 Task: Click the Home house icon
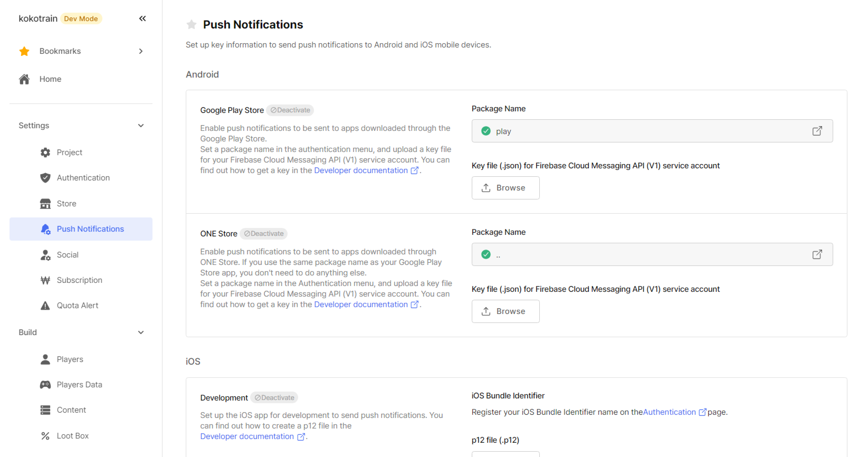[x=24, y=79]
